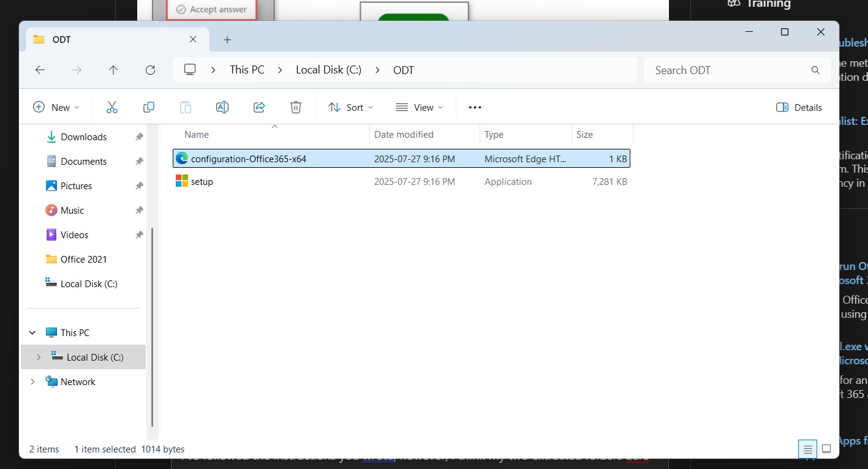Click the Delete trash can icon
The width and height of the screenshot is (868, 469).
296,107
